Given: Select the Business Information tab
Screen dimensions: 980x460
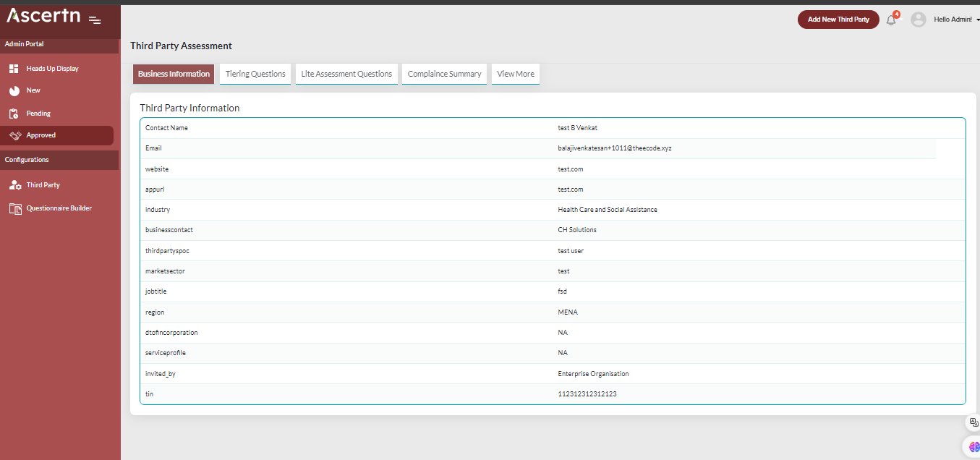Looking at the screenshot, I should 174,74.
